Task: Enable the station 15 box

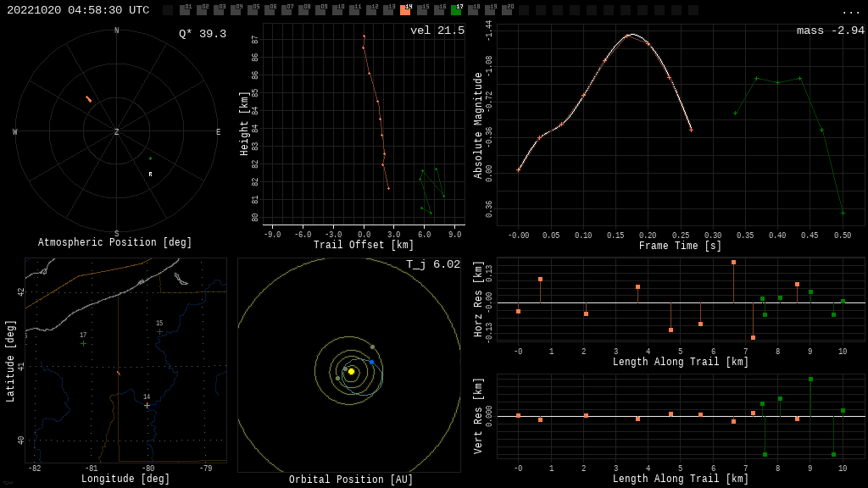Action: coord(422,10)
